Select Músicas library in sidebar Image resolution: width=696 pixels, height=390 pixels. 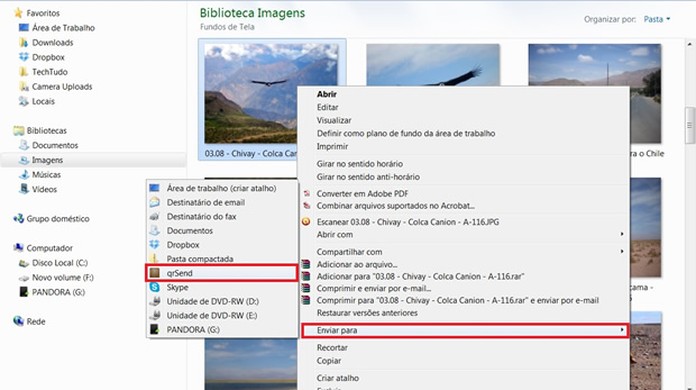(x=40, y=174)
